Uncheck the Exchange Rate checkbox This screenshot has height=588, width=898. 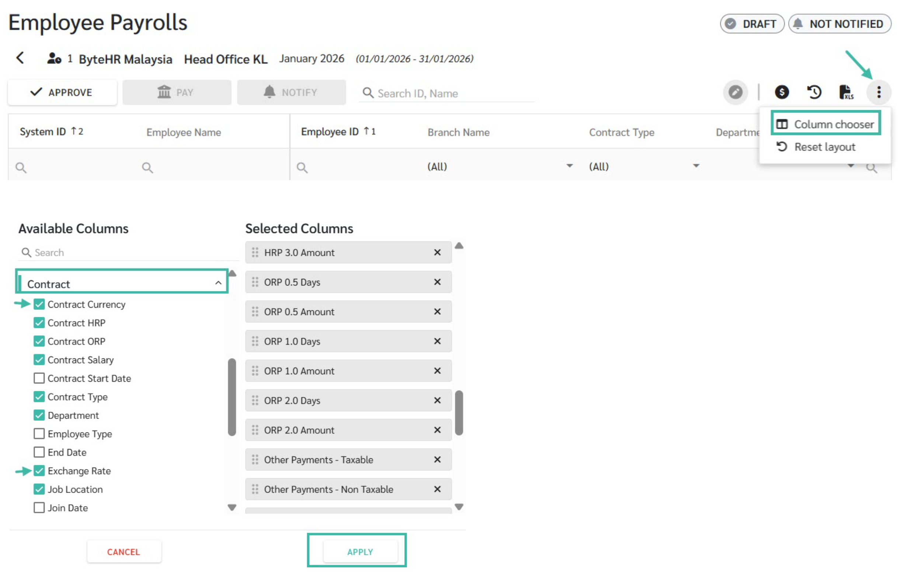39,470
